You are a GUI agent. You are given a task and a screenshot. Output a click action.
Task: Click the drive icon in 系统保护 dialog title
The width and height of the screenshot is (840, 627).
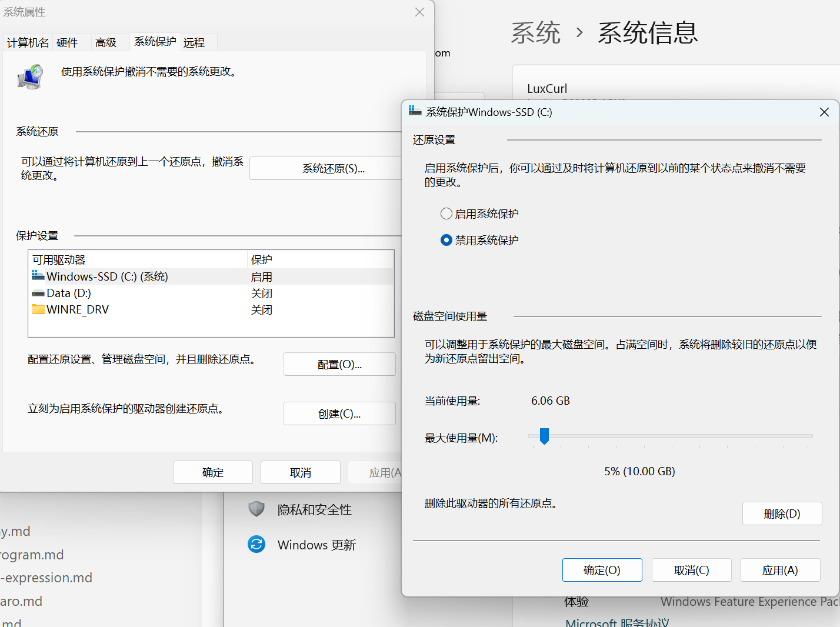click(415, 111)
